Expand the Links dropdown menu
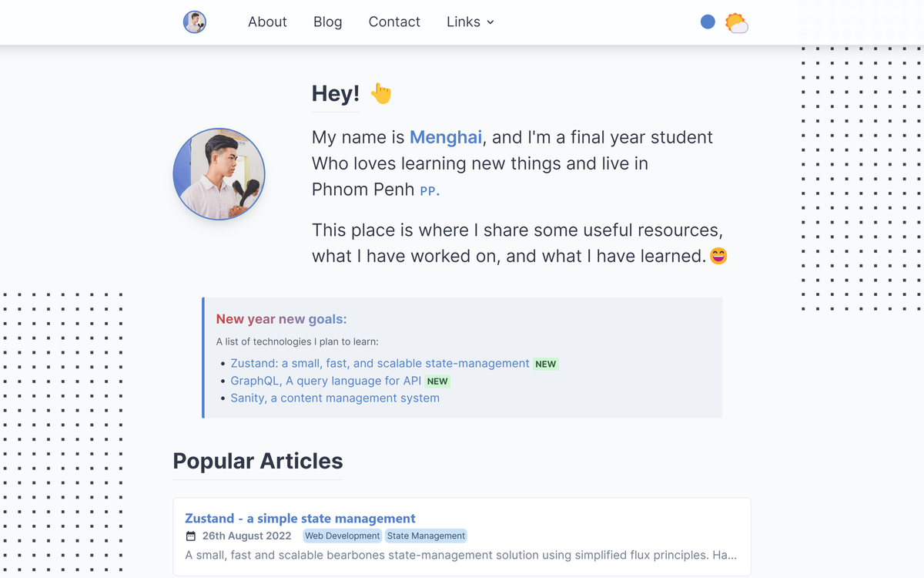The width and height of the screenshot is (924, 578). click(x=470, y=22)
